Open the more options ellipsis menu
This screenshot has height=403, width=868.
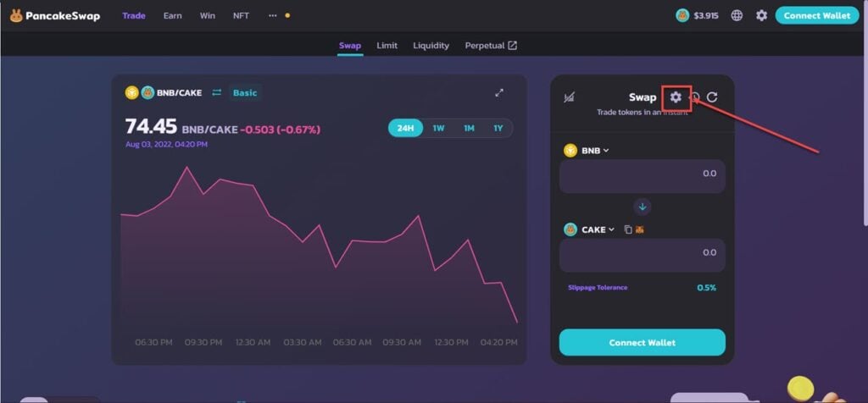[x=272, y=15]
